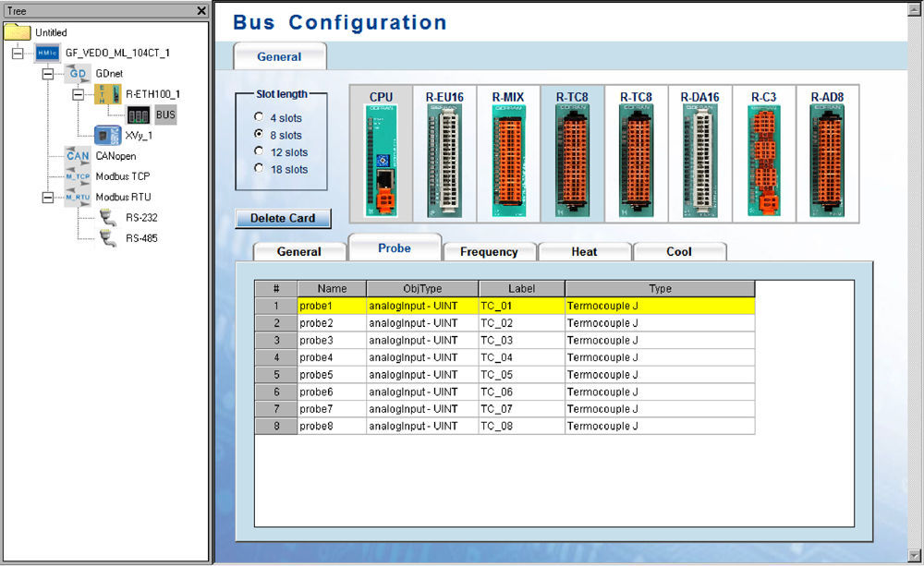Viewport: 924px width, 566px height.
Task: Collapse the GF_VEDO_ML_104CT_1 tree node
Action: (x=18, y=53)
